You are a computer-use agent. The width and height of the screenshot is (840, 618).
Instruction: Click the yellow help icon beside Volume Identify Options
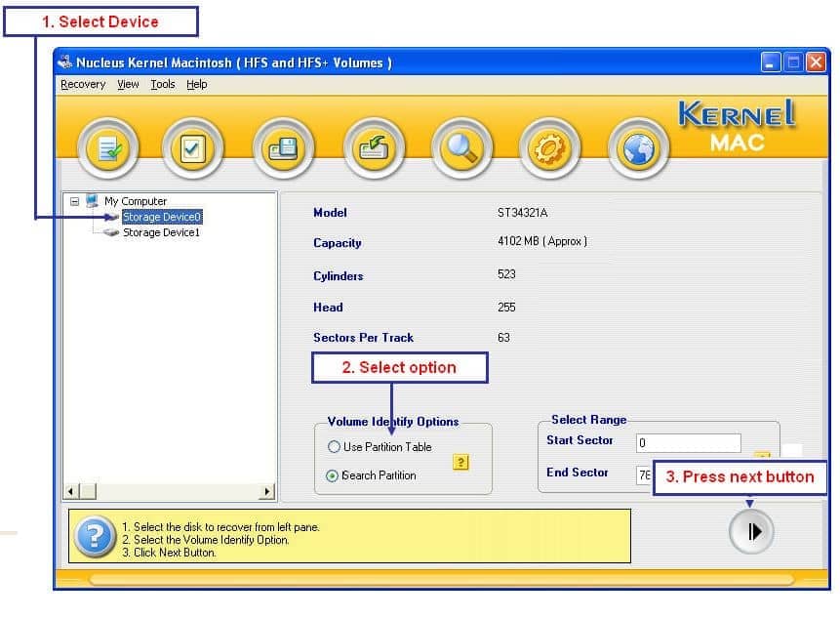(460, 462)
